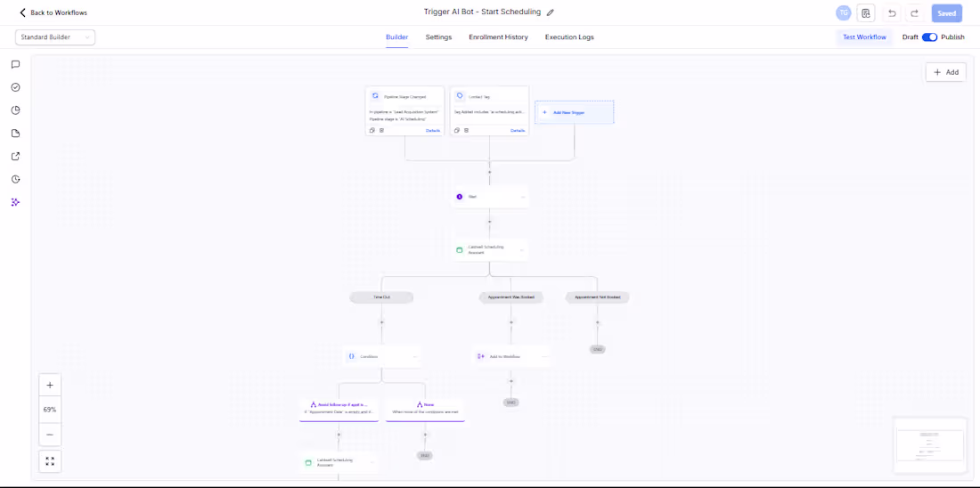This screenshot has height=488, width=980.
Task: Click the purple Wait step icon
Action: [460, 196]
